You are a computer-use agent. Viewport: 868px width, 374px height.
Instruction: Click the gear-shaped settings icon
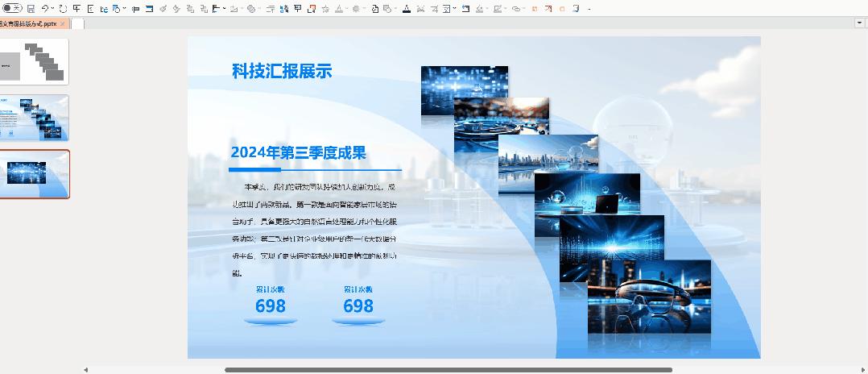[355, 8]
